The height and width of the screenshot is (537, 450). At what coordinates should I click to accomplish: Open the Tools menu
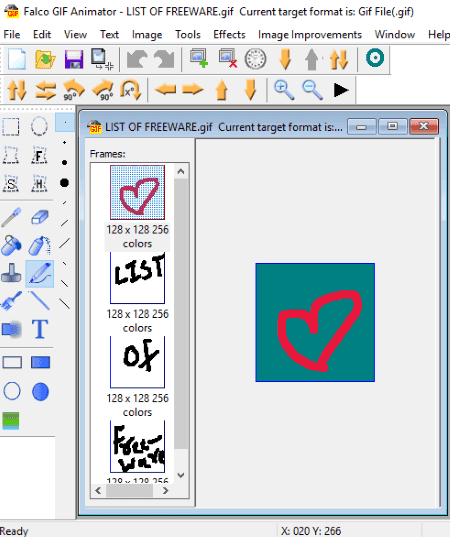click(188, 34)
